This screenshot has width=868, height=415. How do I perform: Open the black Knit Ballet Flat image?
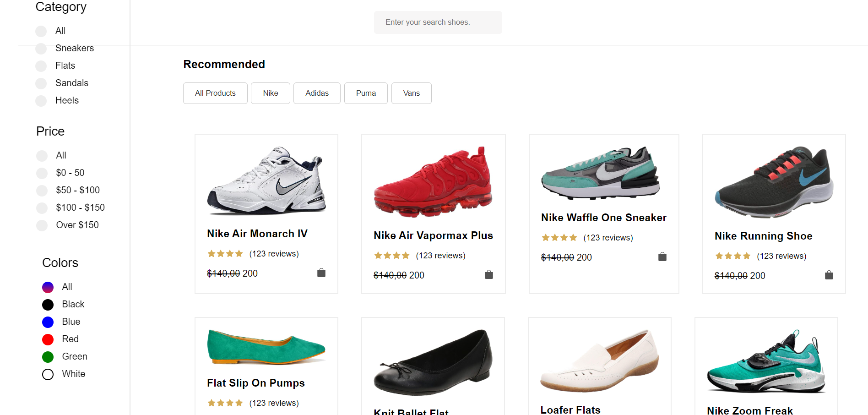433,362
